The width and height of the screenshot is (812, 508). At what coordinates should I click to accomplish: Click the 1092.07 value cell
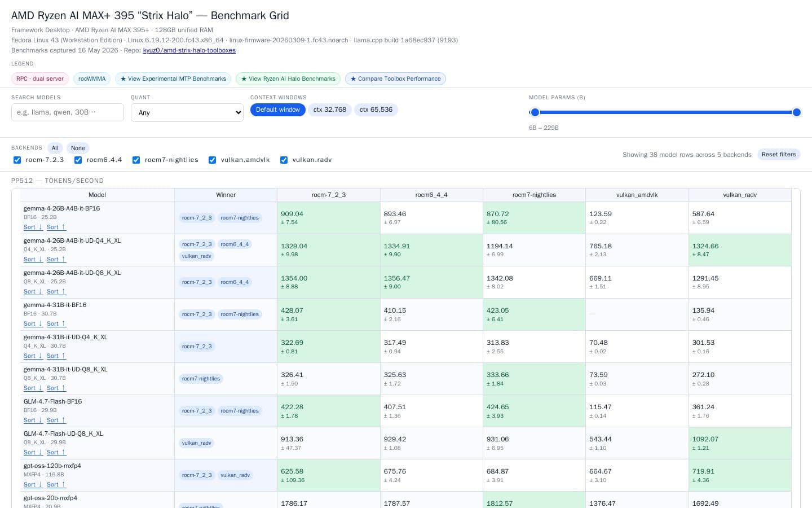click(x=740, y=443)
